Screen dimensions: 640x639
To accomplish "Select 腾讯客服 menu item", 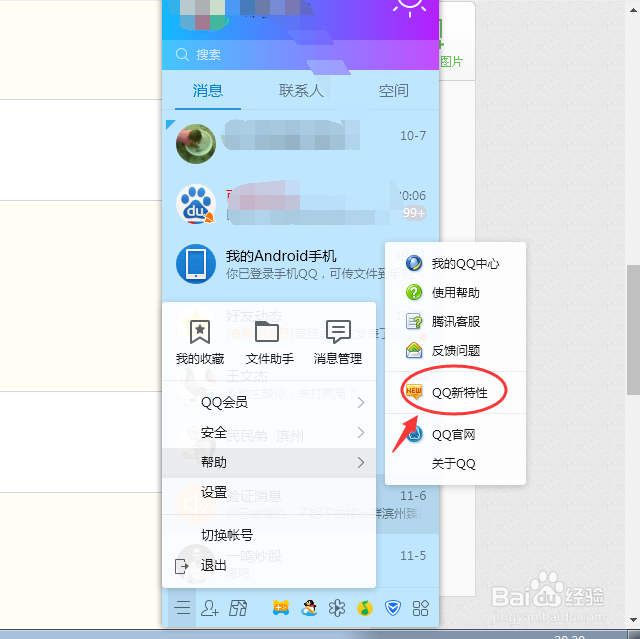I will click(x=455, y=322).
